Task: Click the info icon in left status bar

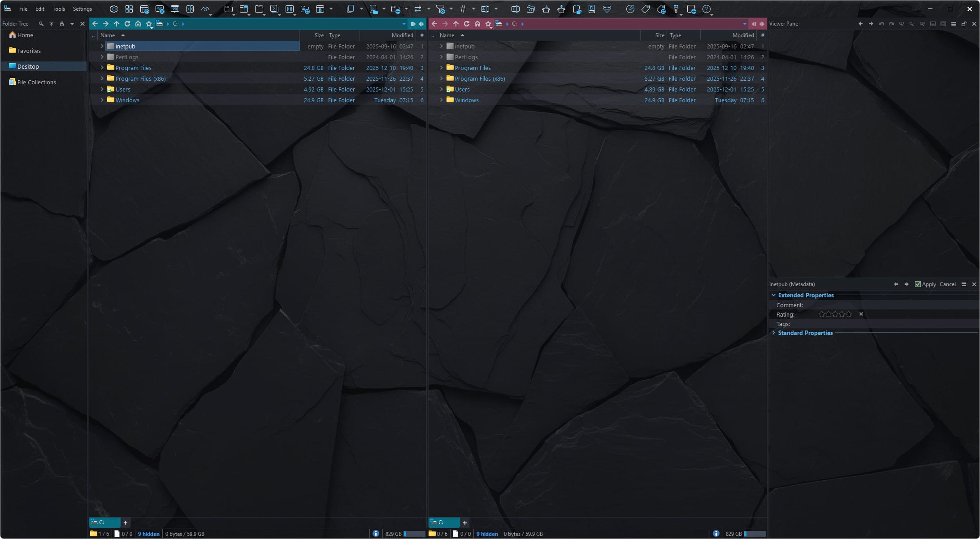Action: (376, 534)
